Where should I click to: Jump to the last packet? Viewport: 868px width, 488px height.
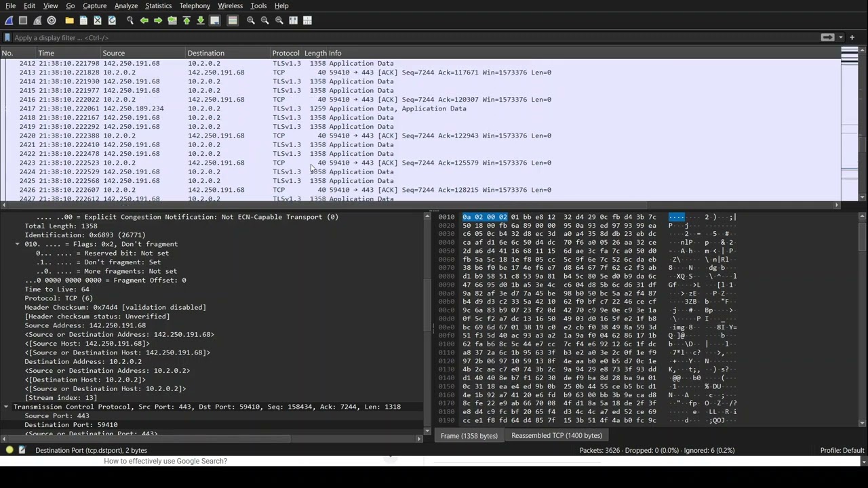[201, 20]
